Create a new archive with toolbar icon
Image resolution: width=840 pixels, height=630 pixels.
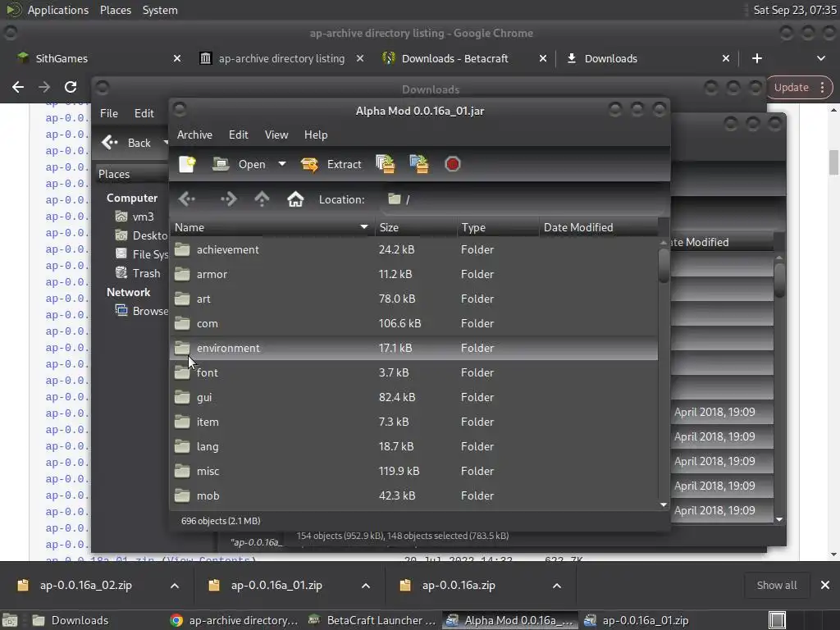click(x=187, y=164)
